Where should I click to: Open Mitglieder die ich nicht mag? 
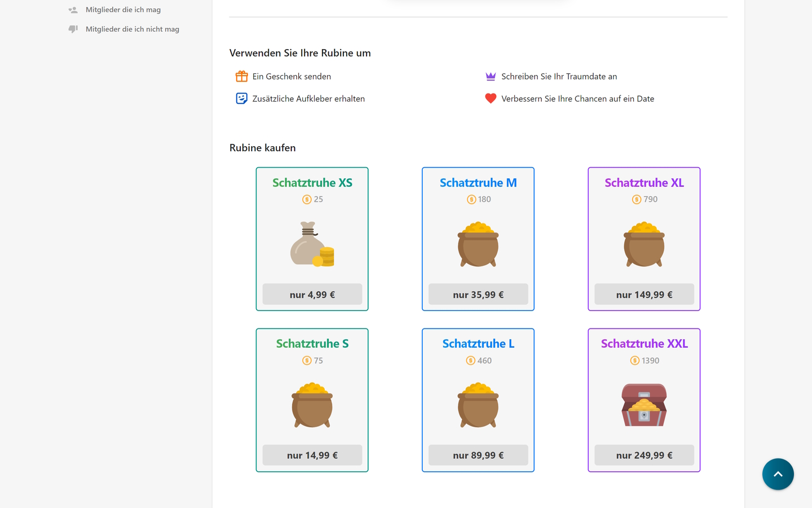(x=132, y=29)
